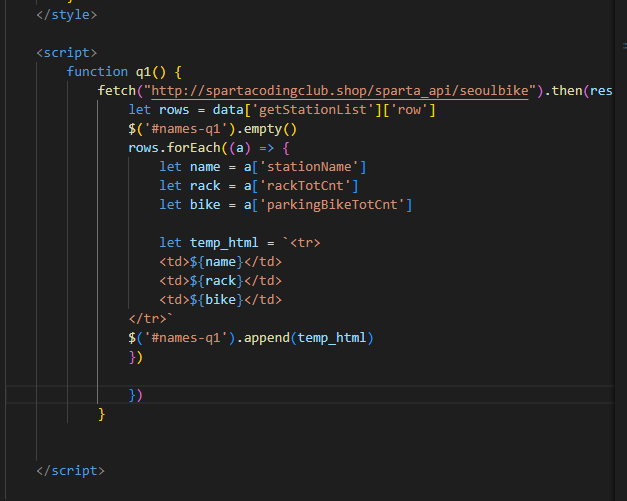Click 'let rack' variable declaration

pos(190,186)
